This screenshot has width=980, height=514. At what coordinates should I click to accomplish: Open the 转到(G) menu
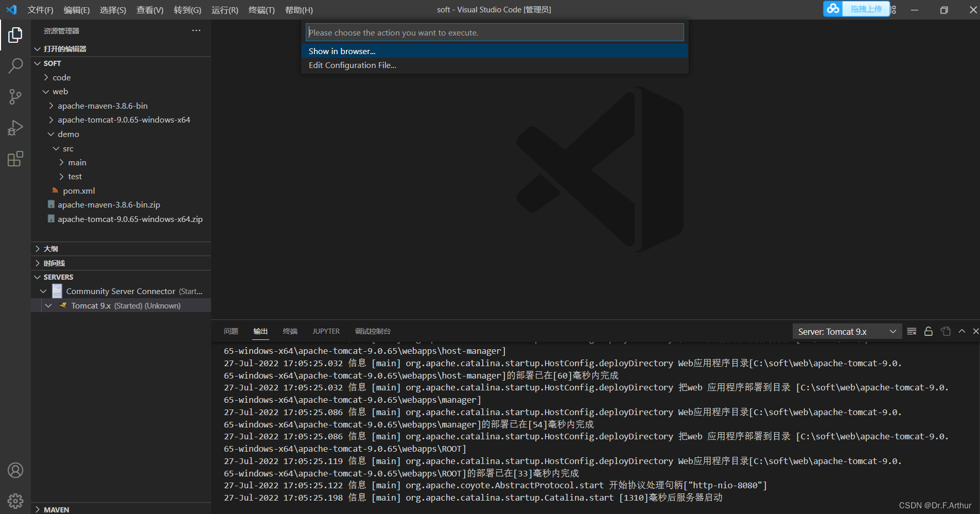click(x=187, y=10)
